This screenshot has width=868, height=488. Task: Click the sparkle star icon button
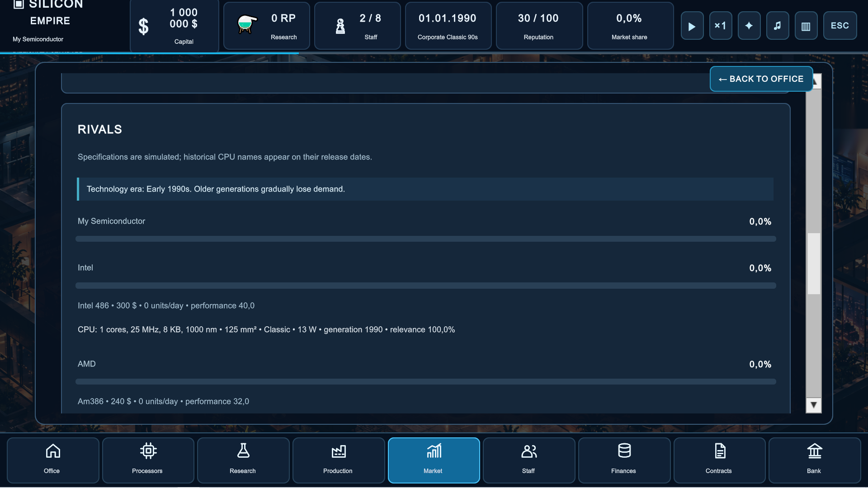(749, 26)
